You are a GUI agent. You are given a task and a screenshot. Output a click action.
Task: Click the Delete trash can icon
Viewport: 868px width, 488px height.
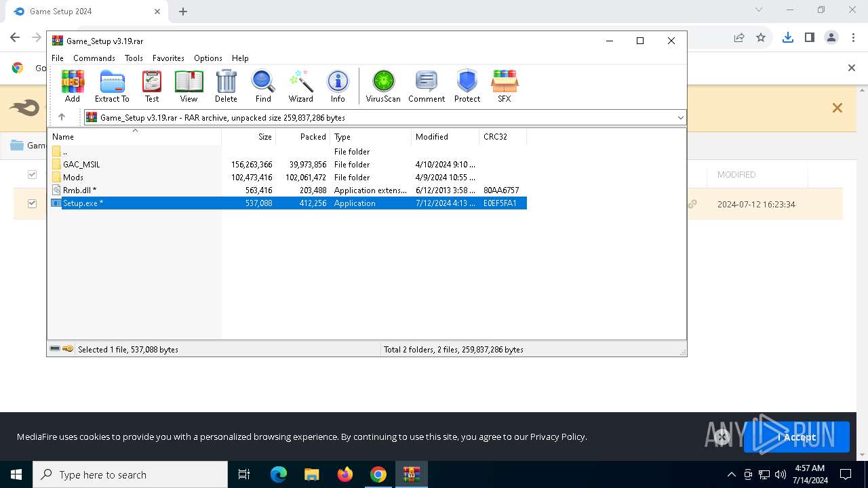pos(226,86)
